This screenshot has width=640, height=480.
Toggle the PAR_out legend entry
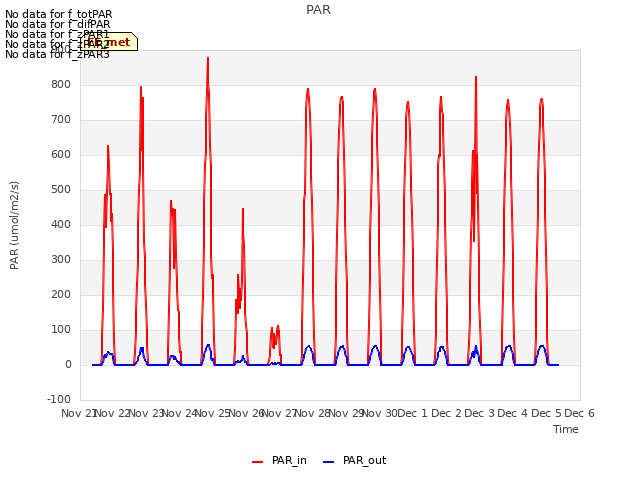(x=354, y=460)
